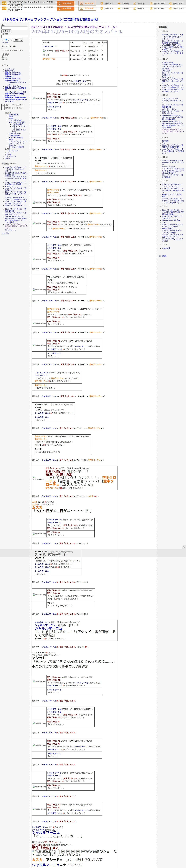Open キャラなりきり雑談所 board link
The image size is (186, 868).
17,122
